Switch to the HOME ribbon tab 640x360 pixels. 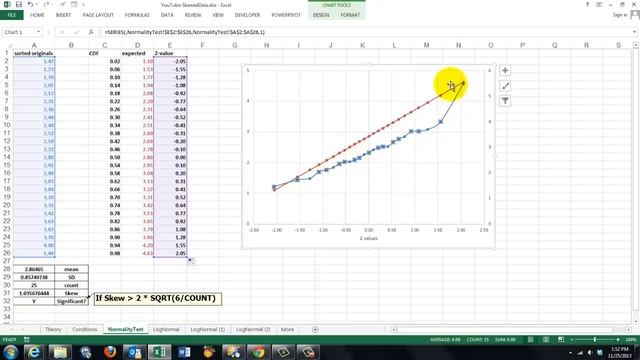tap(37, 15)
